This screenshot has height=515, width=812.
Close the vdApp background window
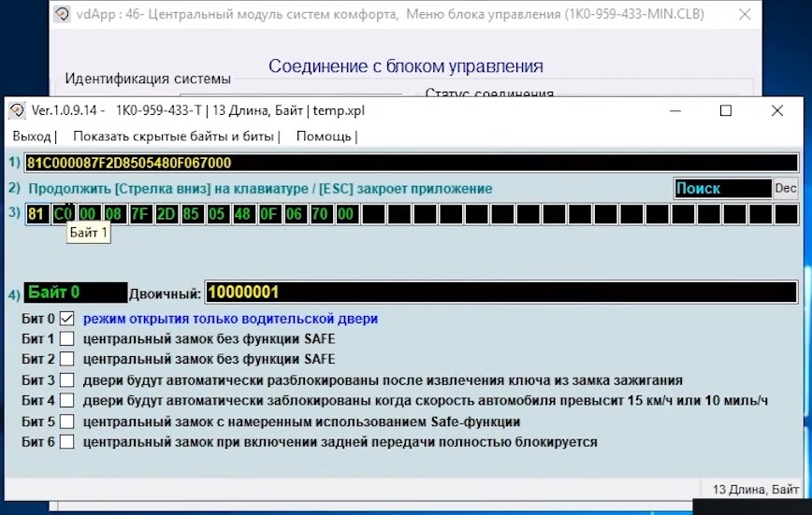click(x=745, y=14)
